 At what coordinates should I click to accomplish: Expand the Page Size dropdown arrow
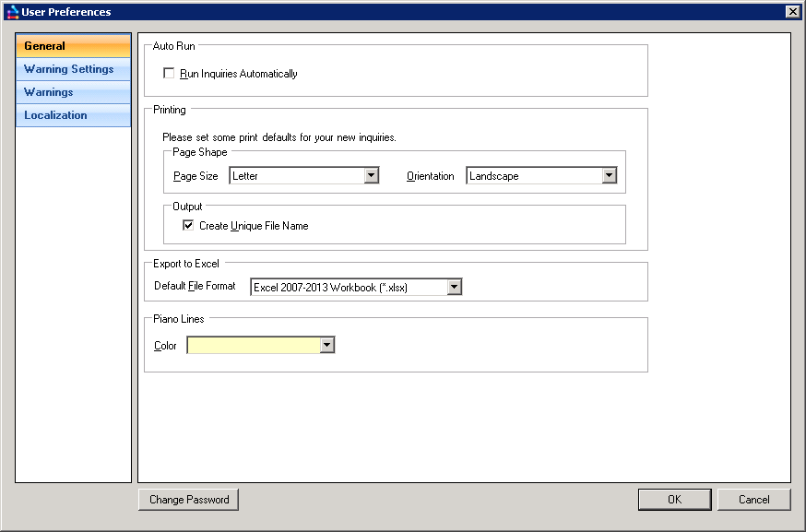click(x=371, y=176)
